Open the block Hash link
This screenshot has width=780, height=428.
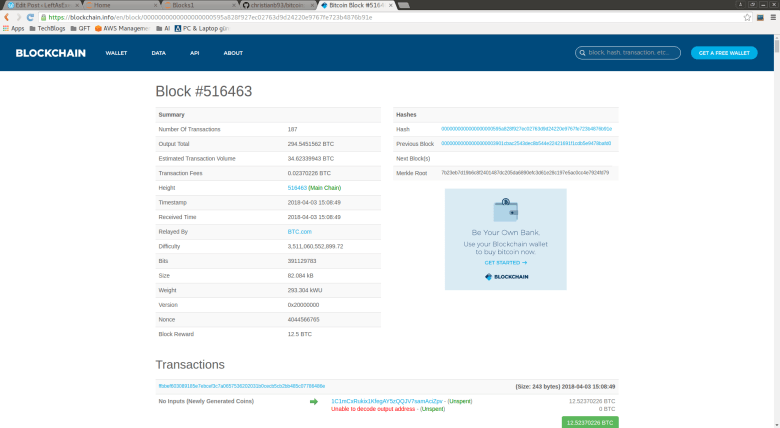[x=526, y=129]
